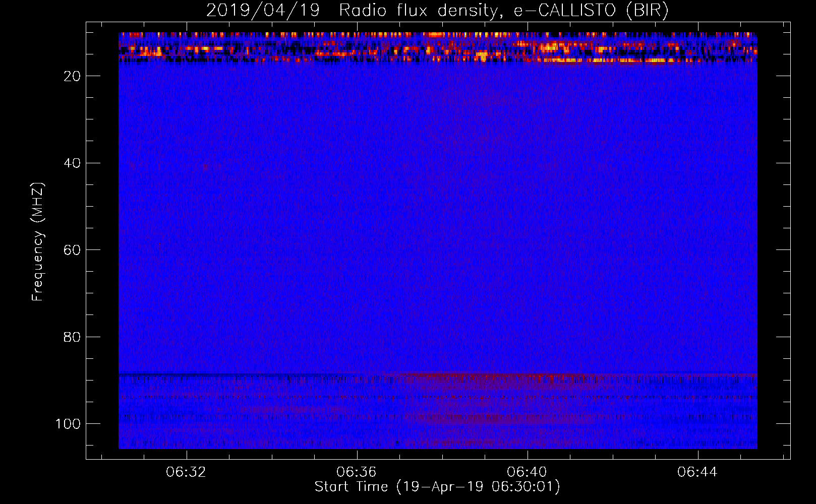Click the 60 MHz frequency tick label
The image size is (816, 504).
click(72, 250)
